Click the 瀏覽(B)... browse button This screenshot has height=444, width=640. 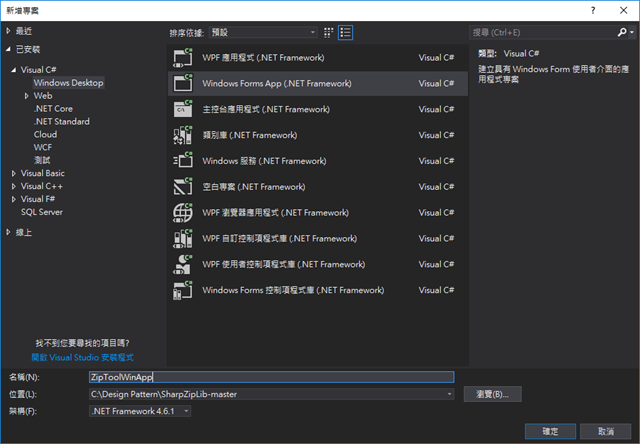tap(492, 394)
